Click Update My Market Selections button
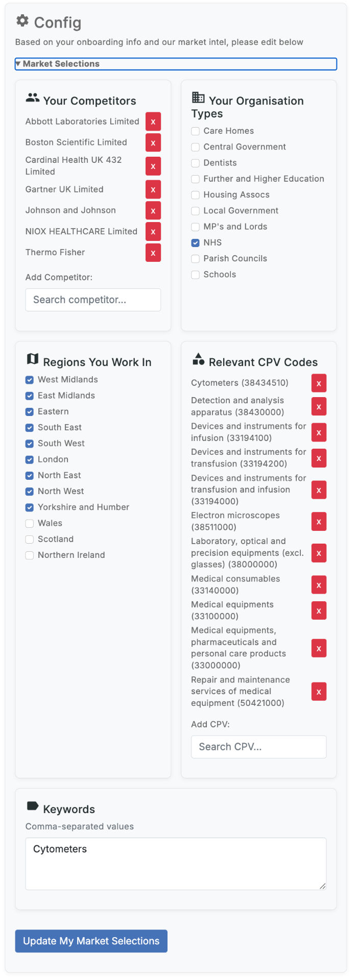The height and width of the screenshot is (980, 358). coord(91,941)
